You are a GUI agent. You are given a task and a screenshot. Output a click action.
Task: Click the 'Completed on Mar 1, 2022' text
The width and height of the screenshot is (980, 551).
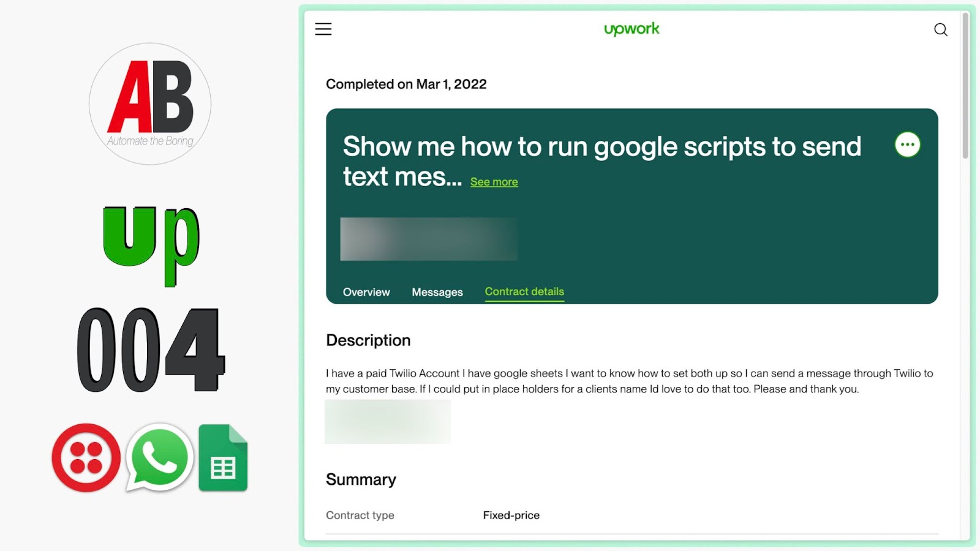tap(406, 84)
